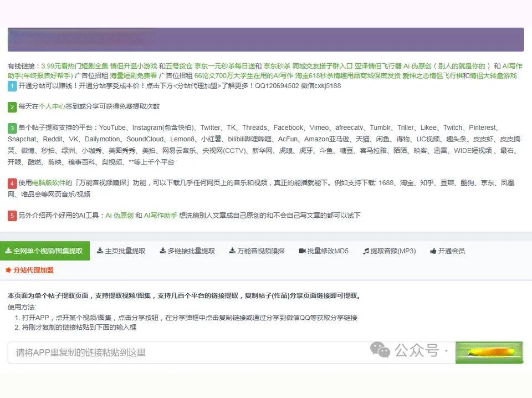
Task: Click download icon on 全网单个视频/图集提取 tab
Action: [8, 251]
